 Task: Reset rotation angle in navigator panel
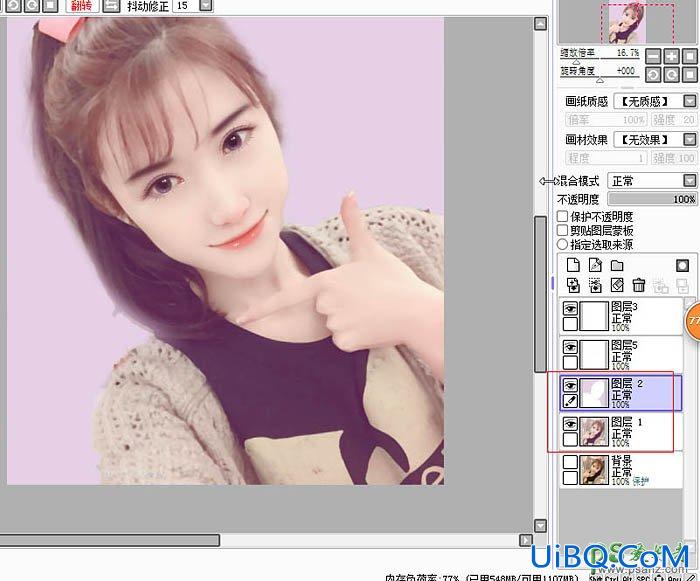point(690,75)
